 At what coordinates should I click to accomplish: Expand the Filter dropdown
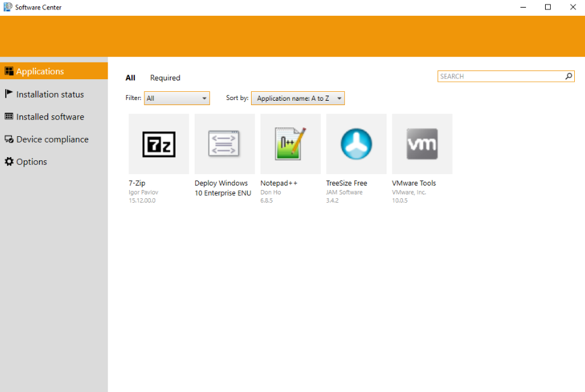[177, 98]
